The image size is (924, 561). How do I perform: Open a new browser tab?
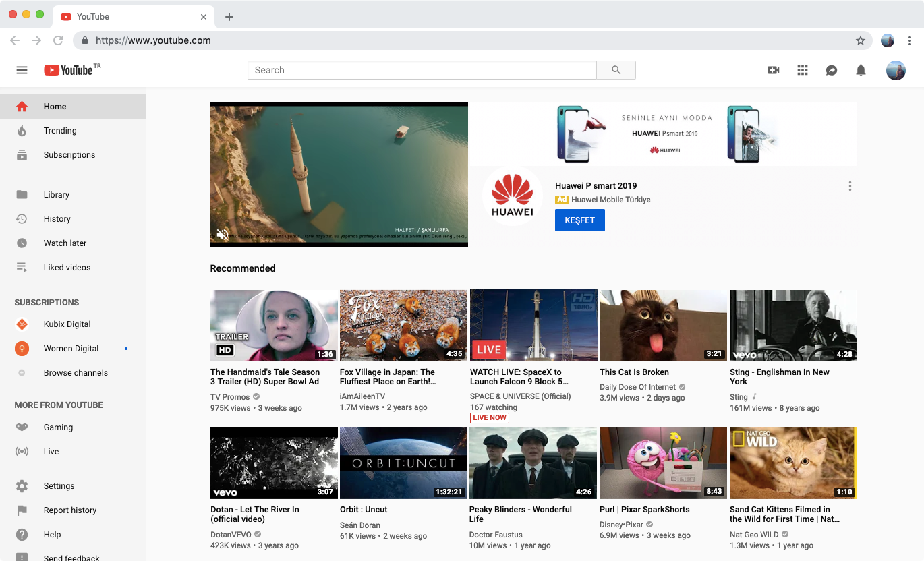click(229, 17)
